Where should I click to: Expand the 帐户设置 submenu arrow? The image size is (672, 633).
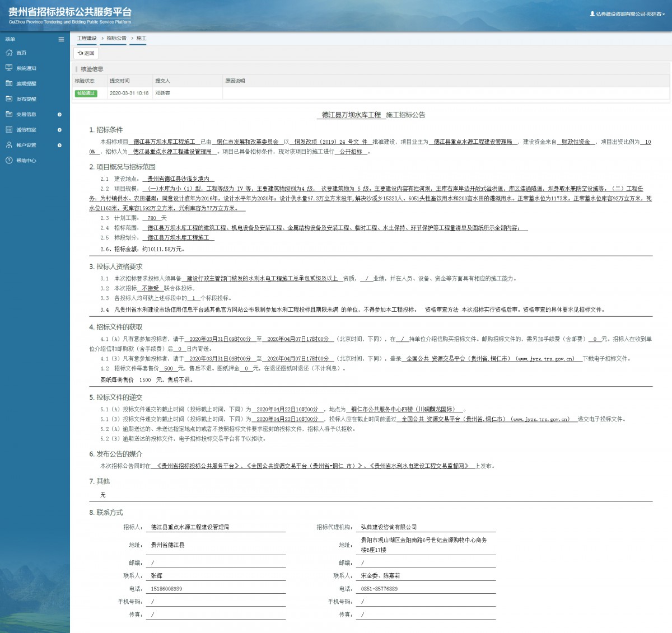pyautogui.click(x=60, y=146)
